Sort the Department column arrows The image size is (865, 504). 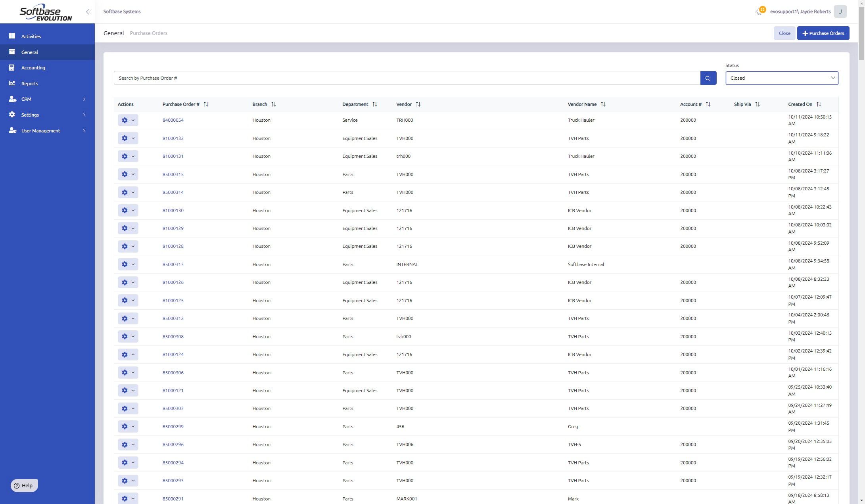[x=374, y=104]
